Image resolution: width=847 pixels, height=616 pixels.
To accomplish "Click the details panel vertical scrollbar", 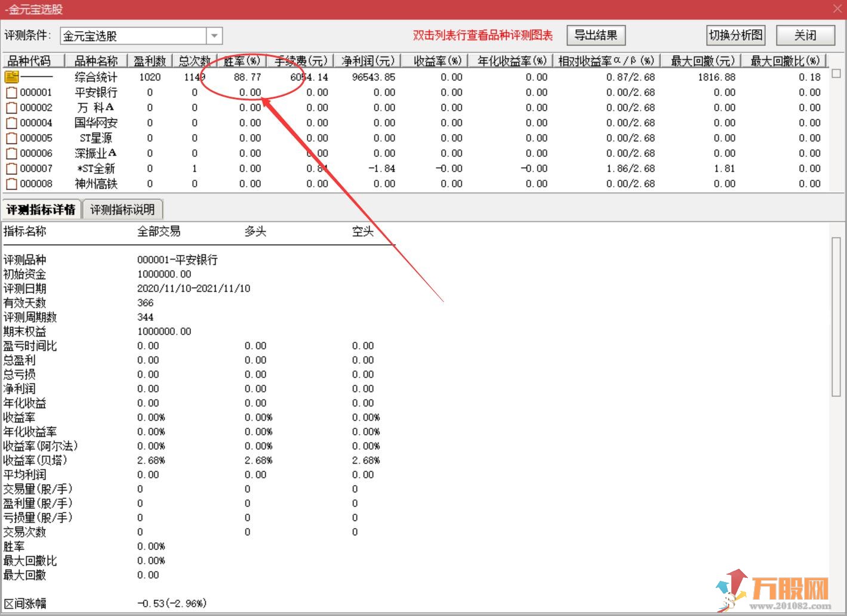I will 836,316.
